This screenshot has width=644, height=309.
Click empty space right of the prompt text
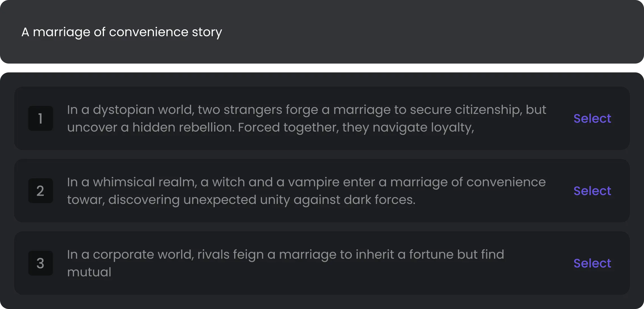click(423, 32)
